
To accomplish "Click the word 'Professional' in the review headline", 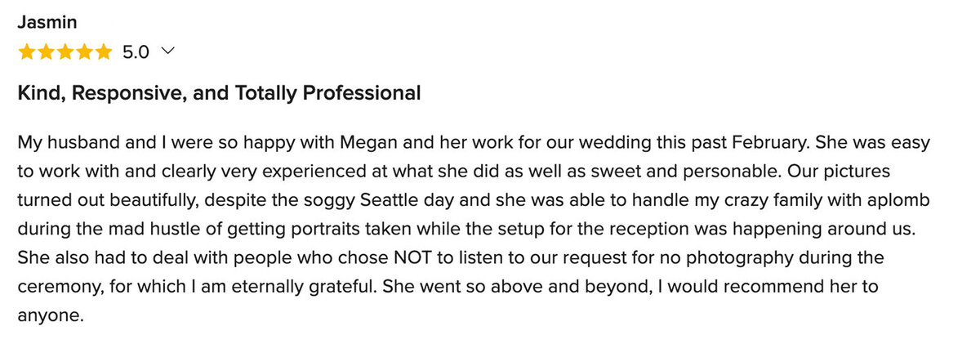I will coord(362,93).
